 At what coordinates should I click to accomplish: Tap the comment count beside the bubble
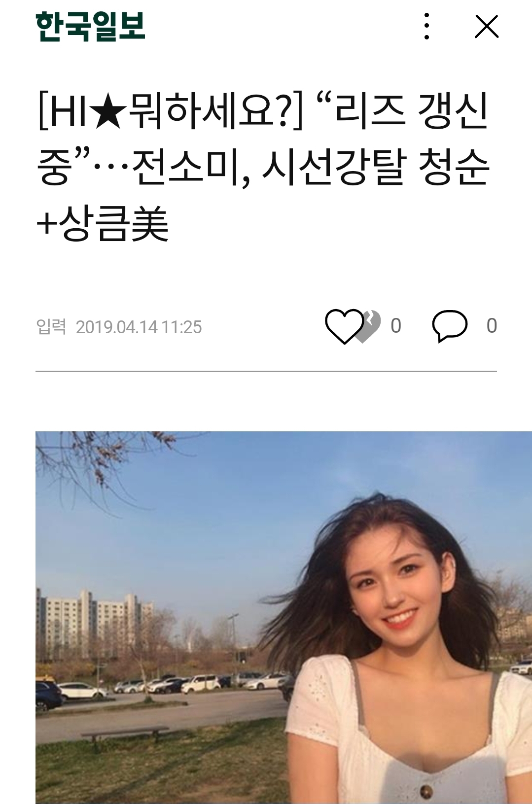coord(492,326)
